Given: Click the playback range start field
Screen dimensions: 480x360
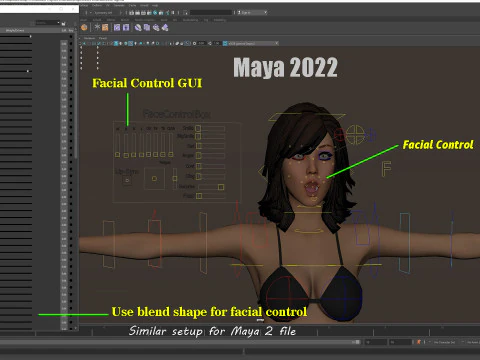Looking at the screenshot, I should pyautogui.click(x=375, y=342).
